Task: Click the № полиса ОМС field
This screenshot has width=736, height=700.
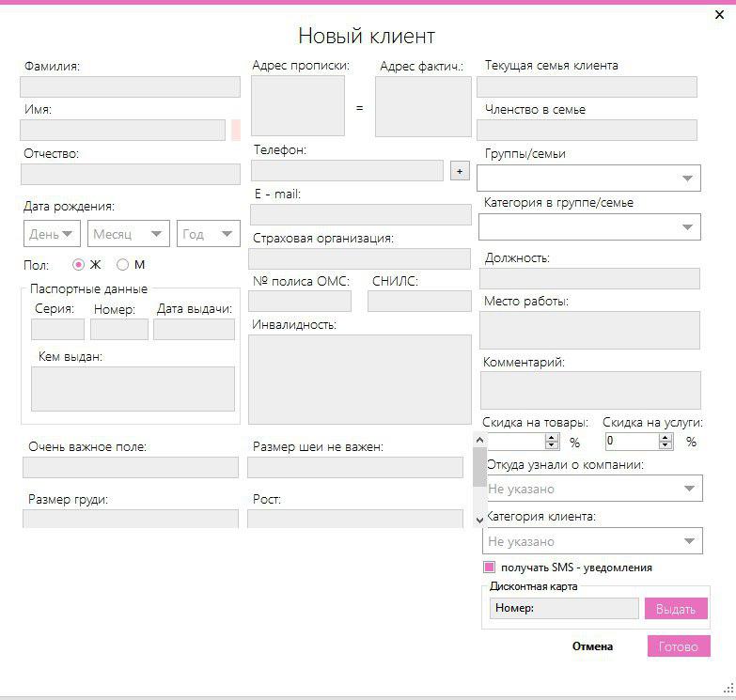Action: click(300, 302)
